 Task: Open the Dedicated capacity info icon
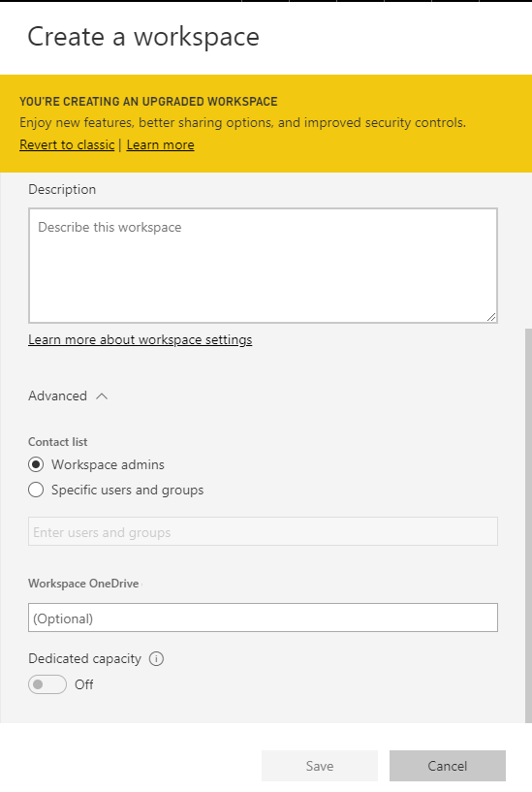coord(156,658)
